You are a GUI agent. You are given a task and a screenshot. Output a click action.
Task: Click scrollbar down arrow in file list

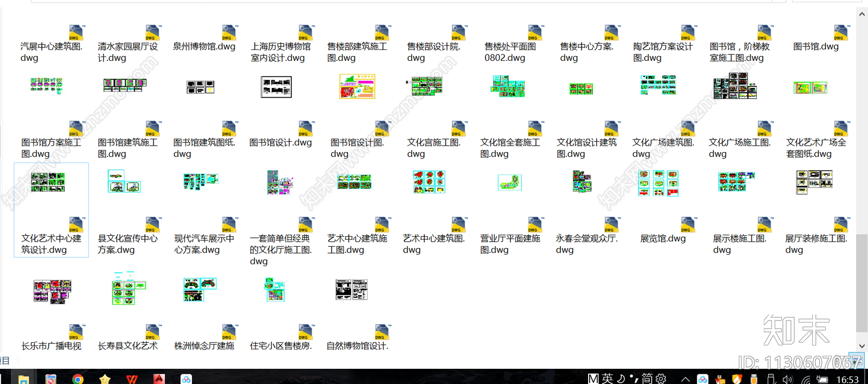[x=861, y=346]
